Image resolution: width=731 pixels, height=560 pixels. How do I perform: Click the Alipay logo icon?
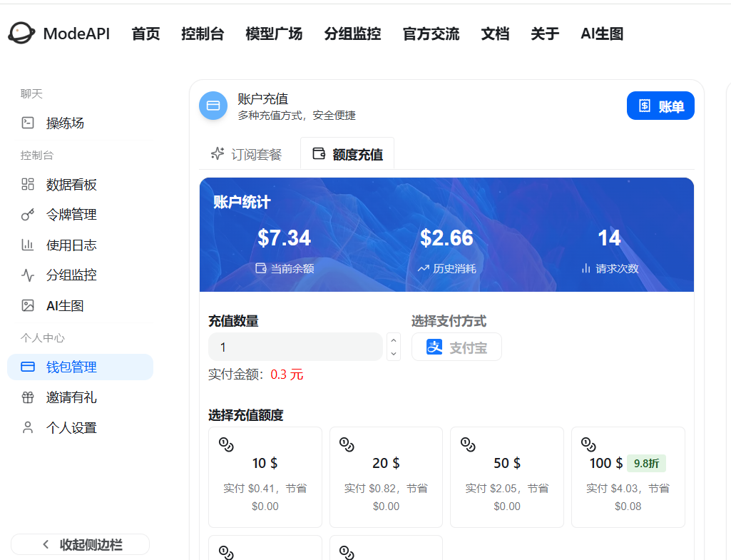click(x=434, y=347)
